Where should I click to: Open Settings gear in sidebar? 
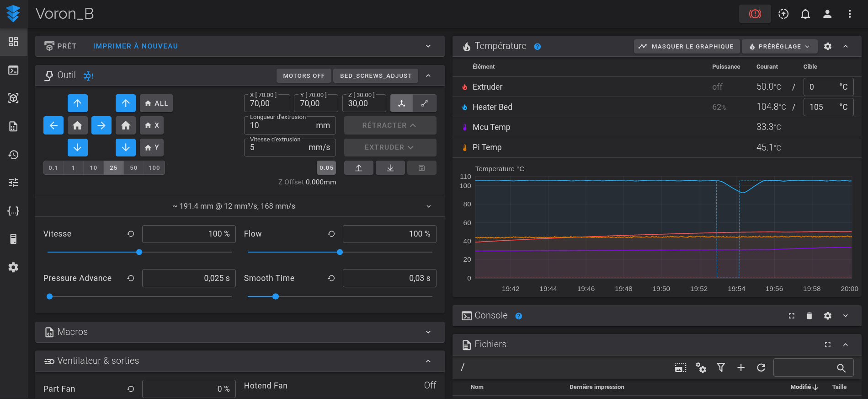tap(13, 267)
